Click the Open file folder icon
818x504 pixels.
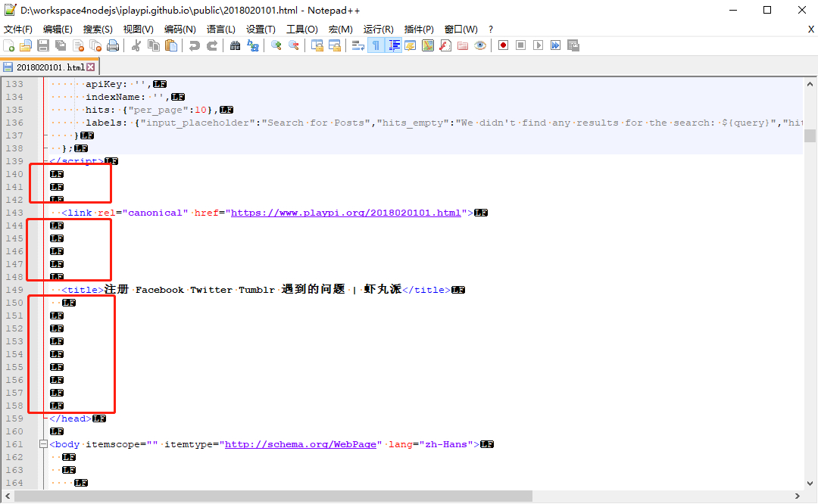(x=26, y=46)
